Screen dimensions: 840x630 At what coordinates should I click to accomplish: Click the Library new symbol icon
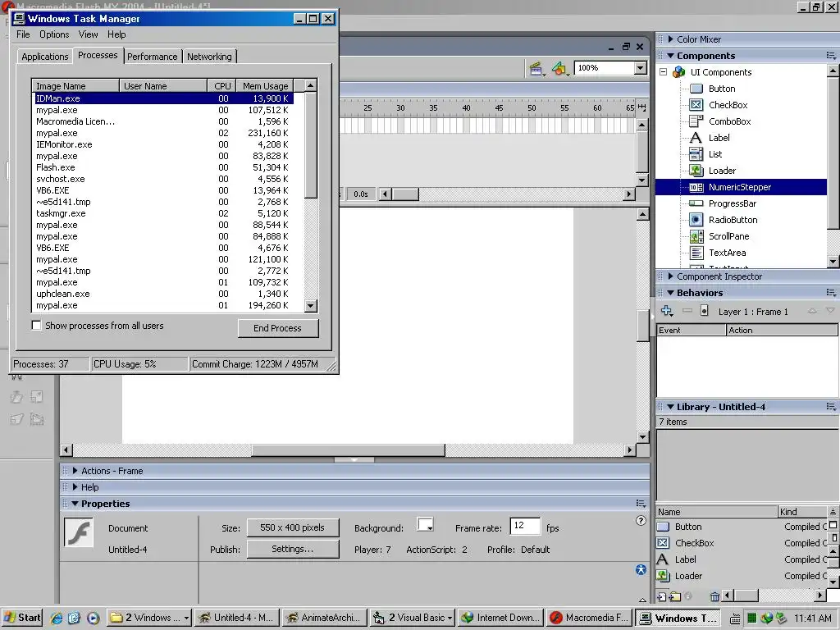click(662, 596)
